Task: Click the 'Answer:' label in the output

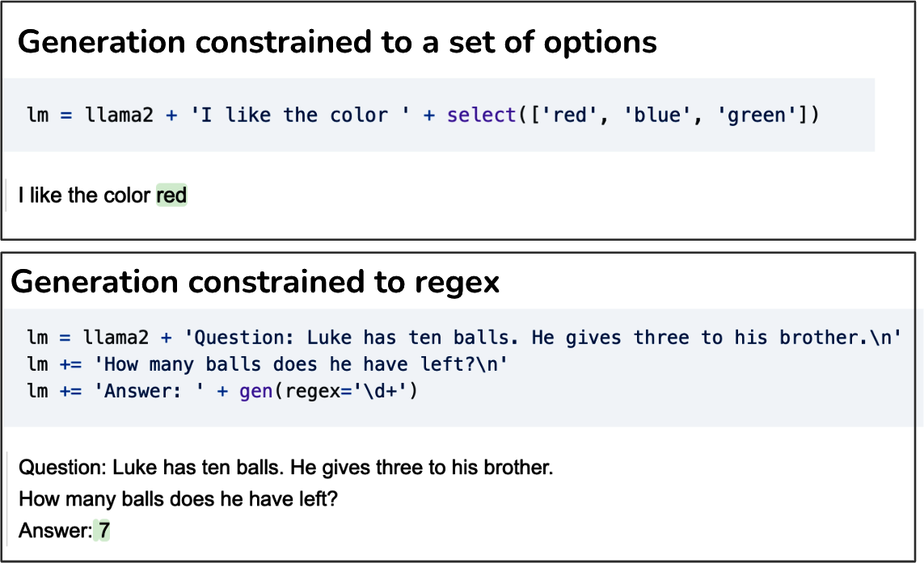Action: coord(54,531)
